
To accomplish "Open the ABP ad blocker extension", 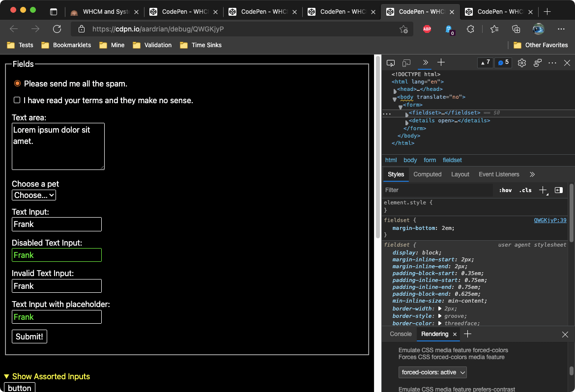I will click(427, 29).
